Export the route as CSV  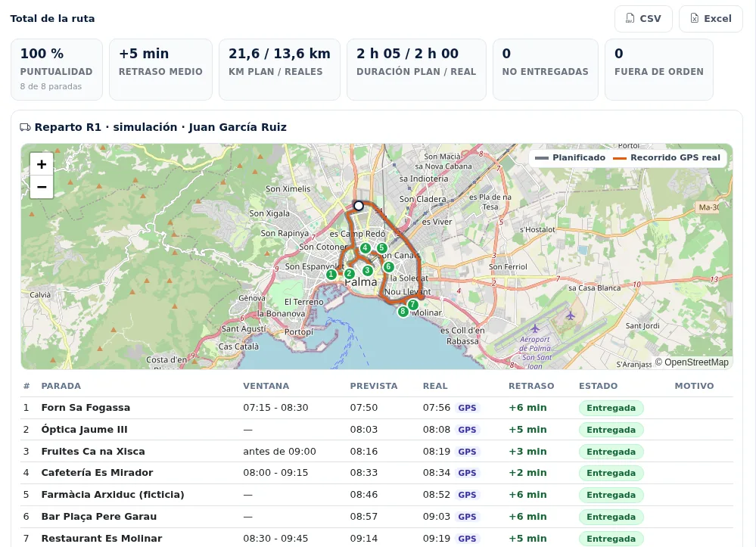643,19
